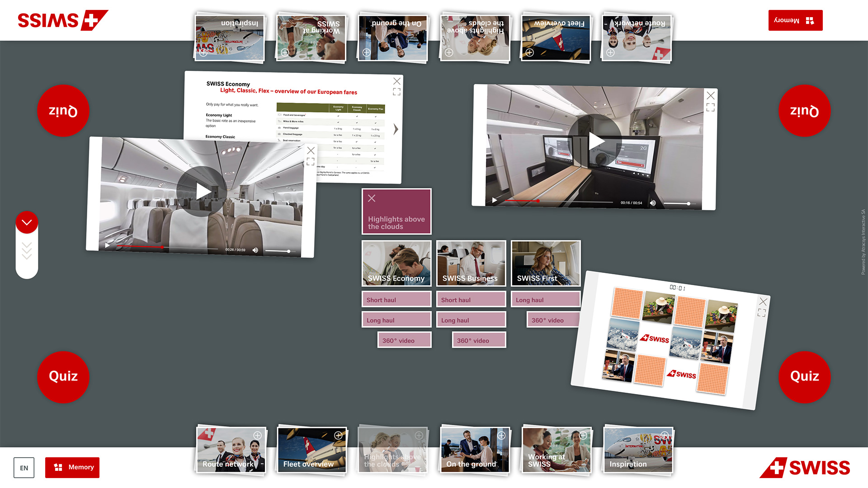Play economy cabin video with center button

202,192
